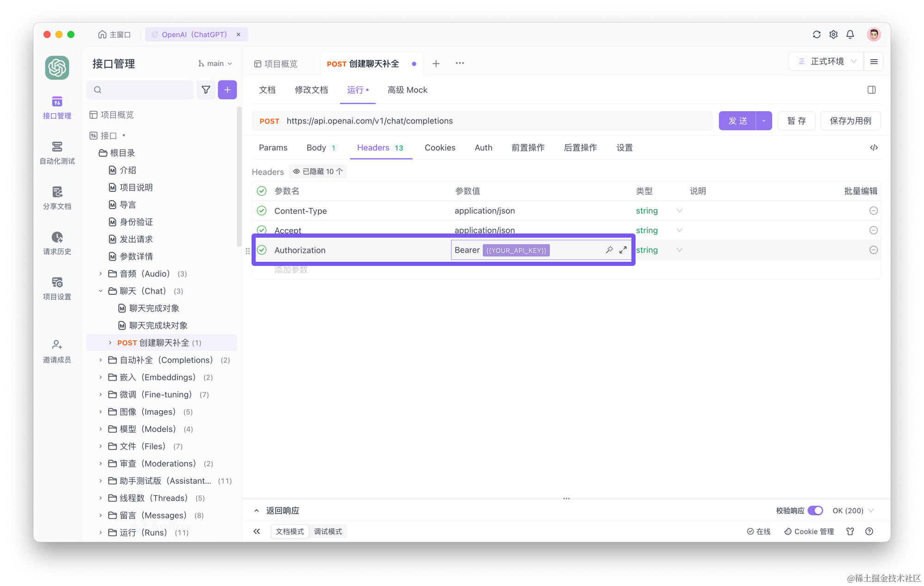Uncheck the Authorization header checkbox
924x586 pixels.
(261, 250)
